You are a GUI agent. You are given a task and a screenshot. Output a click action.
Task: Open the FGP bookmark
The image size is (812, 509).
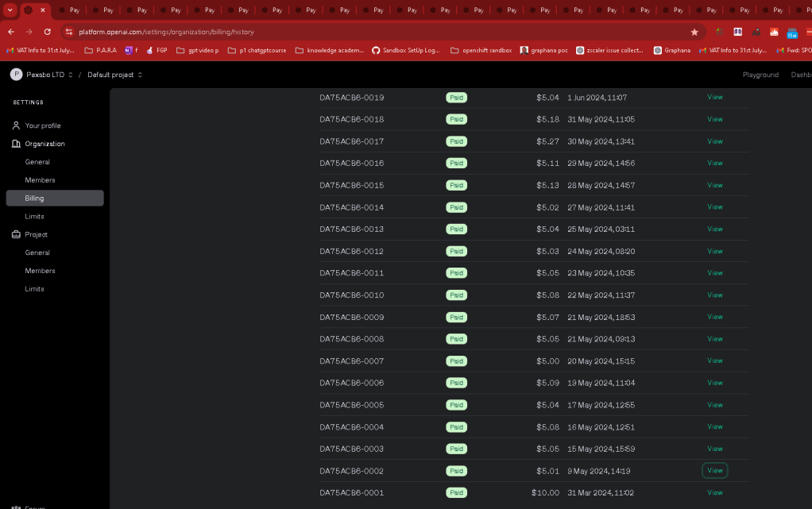157,50
